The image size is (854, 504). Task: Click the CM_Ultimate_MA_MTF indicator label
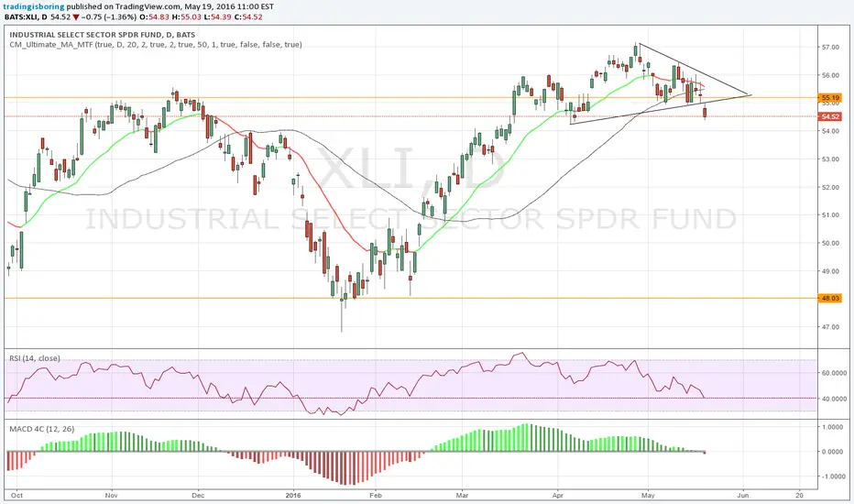click(x=156, y=45)
